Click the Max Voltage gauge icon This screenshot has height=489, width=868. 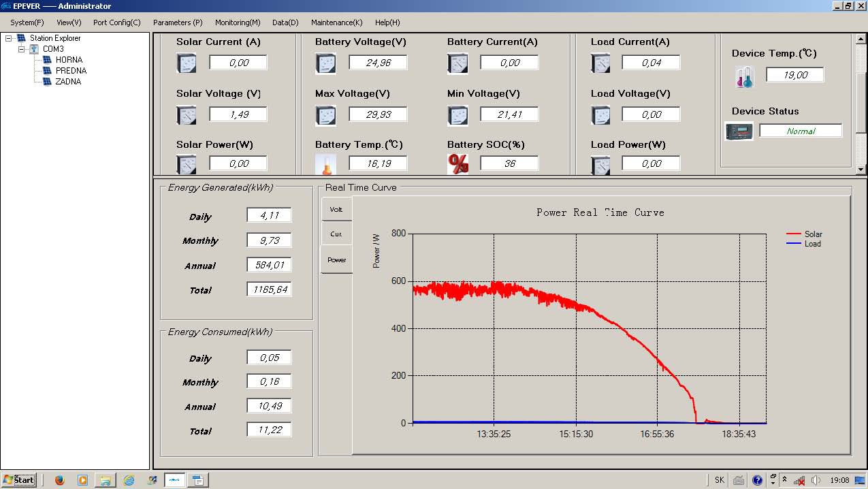pyautogui.click(x=325, y=115)
